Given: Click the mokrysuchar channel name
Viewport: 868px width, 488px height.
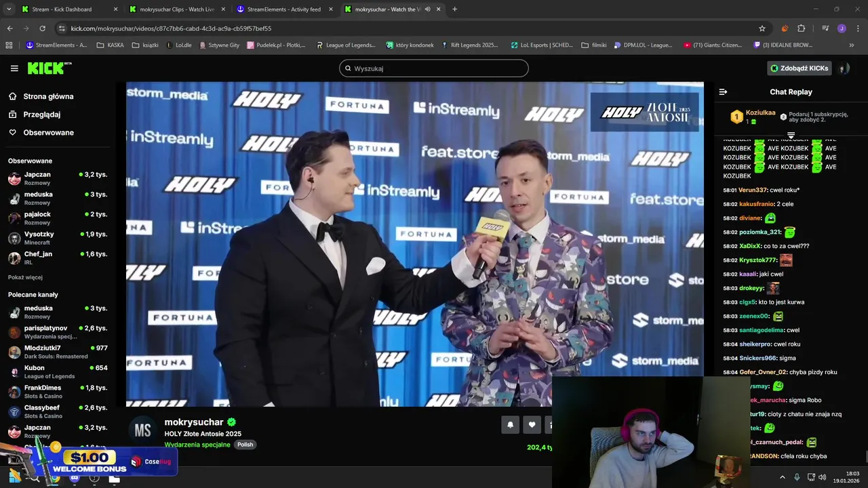Looking at the screenshot, I should [194, 422].
